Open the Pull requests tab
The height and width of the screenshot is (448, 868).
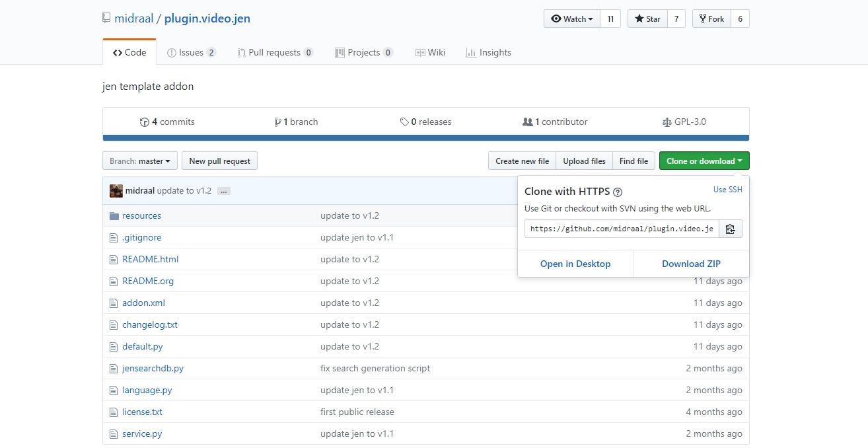point(274,52)
